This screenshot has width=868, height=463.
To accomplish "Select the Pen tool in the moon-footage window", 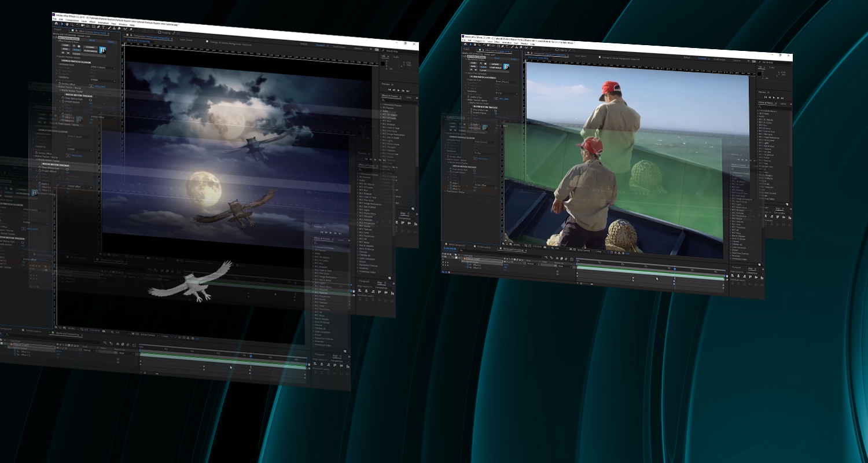I will click(x=98, y=27).
